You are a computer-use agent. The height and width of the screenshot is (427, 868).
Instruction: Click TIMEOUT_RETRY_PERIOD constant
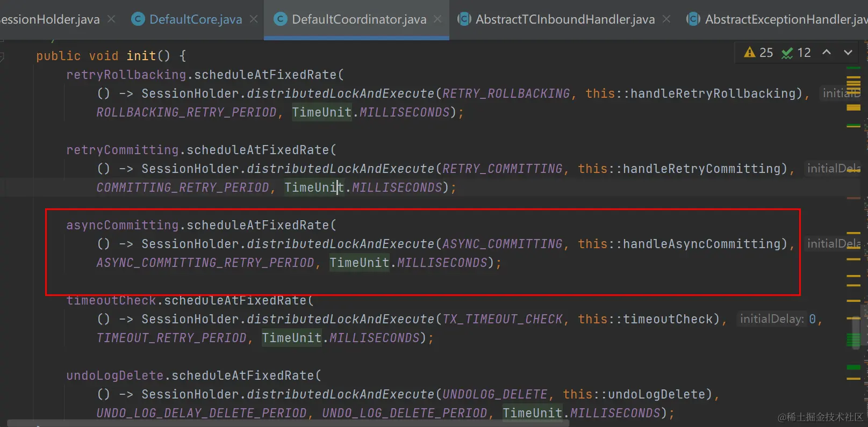pyautogui.click(x=171, y=338)
